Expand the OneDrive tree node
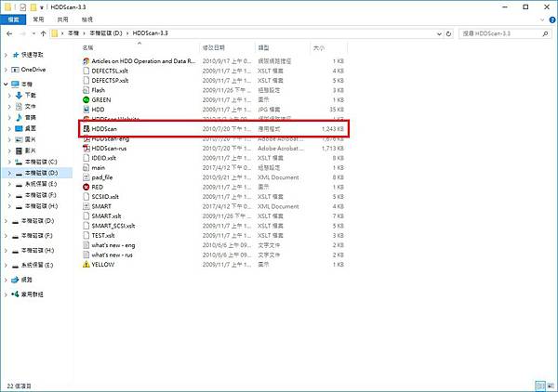Viewport: 558px width, 392px height. (x=6, y=70)
